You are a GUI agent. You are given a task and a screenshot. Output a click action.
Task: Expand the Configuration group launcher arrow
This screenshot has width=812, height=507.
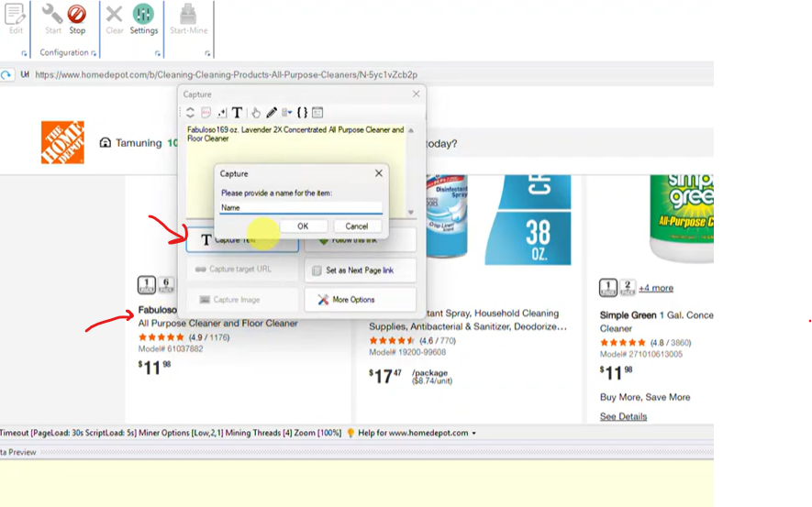click(x=94, y=54)
